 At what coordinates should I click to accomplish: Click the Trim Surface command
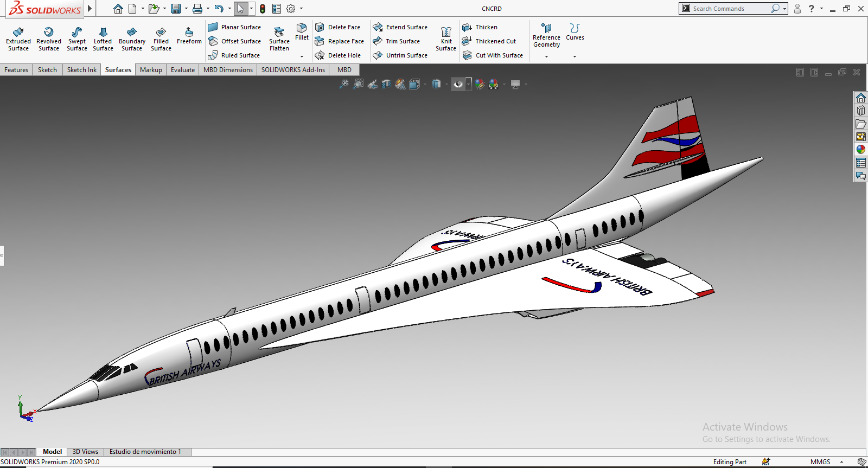(397, 41)
